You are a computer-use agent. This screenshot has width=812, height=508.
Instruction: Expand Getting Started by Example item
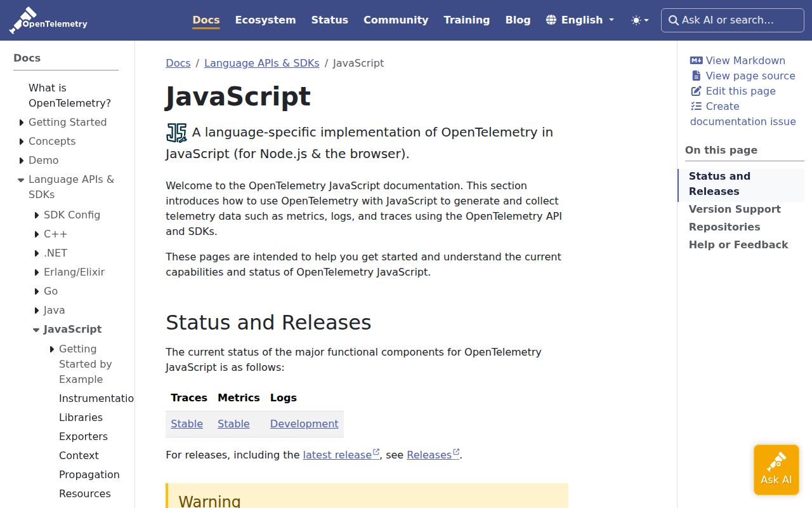52,349
